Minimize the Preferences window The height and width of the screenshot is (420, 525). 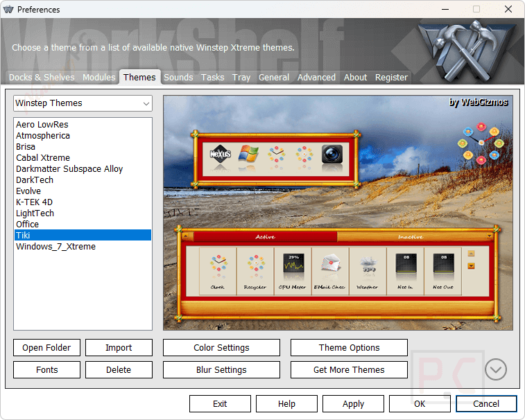pos(445,9)
